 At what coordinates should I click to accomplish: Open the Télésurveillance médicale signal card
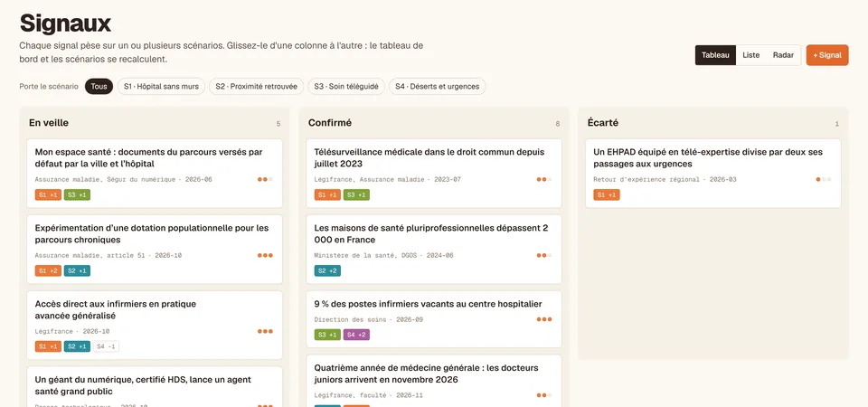(434, 174)
